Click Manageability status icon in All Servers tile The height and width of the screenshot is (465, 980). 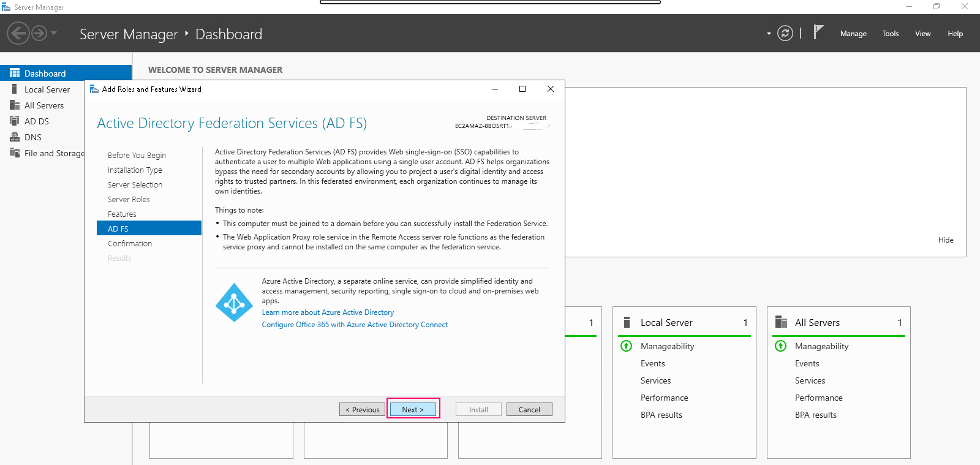click(x=780, y=346)
